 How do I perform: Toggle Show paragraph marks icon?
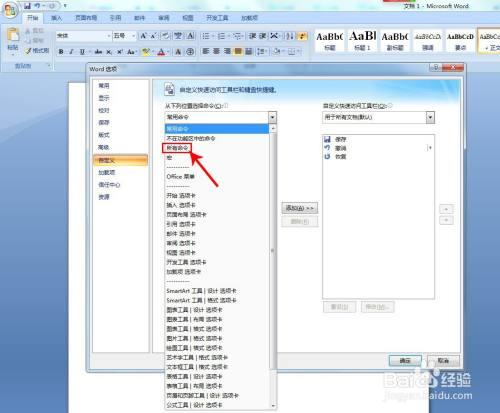(303, 36)
